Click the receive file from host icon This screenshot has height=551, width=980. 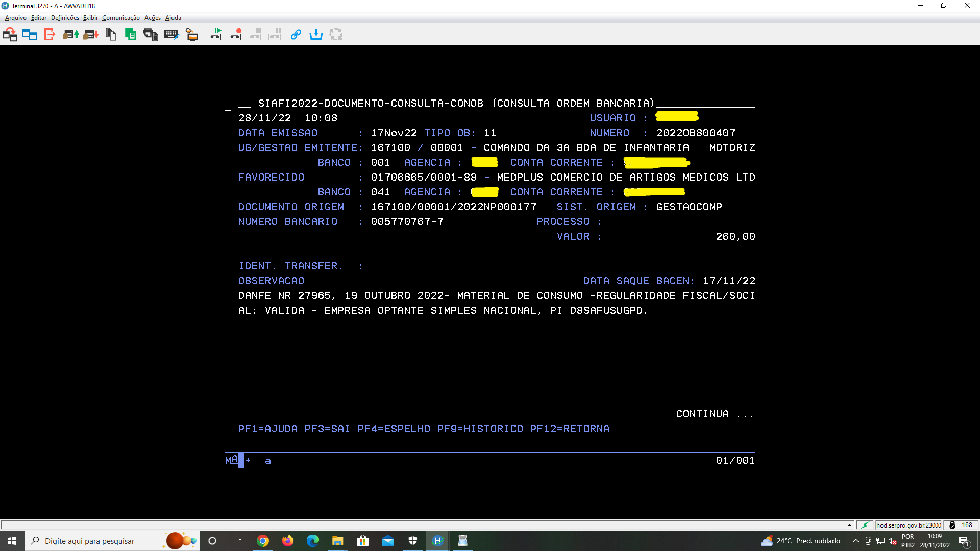(91, 35)
